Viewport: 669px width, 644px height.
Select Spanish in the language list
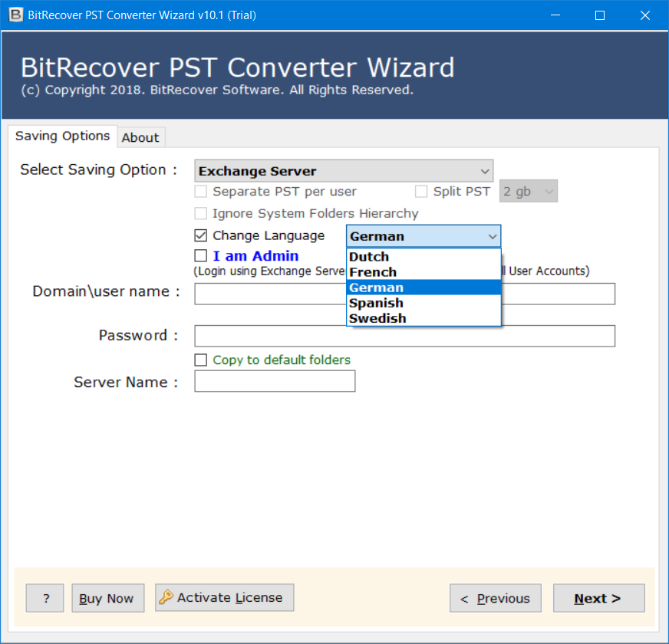423,303
